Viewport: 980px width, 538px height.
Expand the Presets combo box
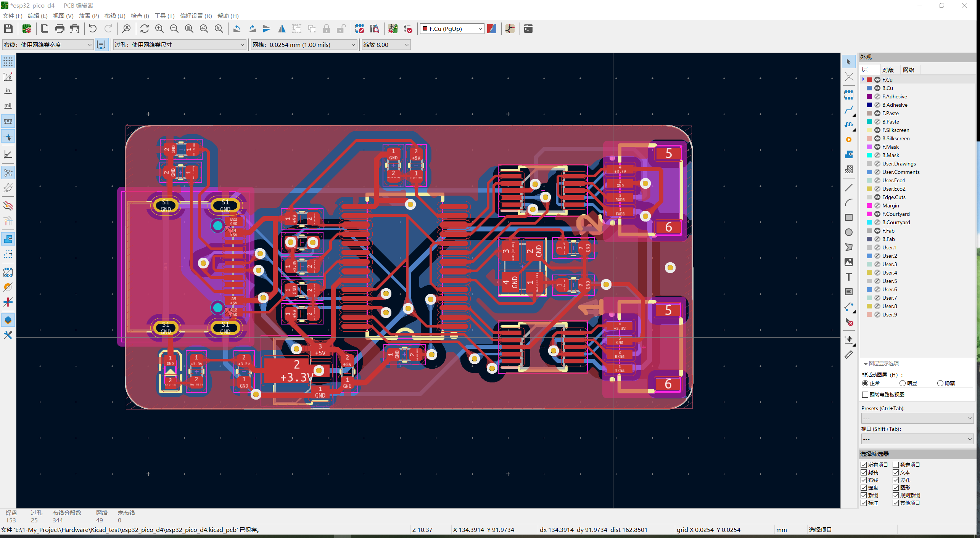[917, 418]
